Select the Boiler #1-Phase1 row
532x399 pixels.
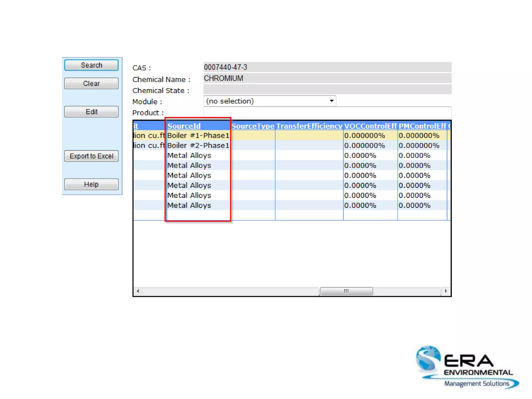198,136
